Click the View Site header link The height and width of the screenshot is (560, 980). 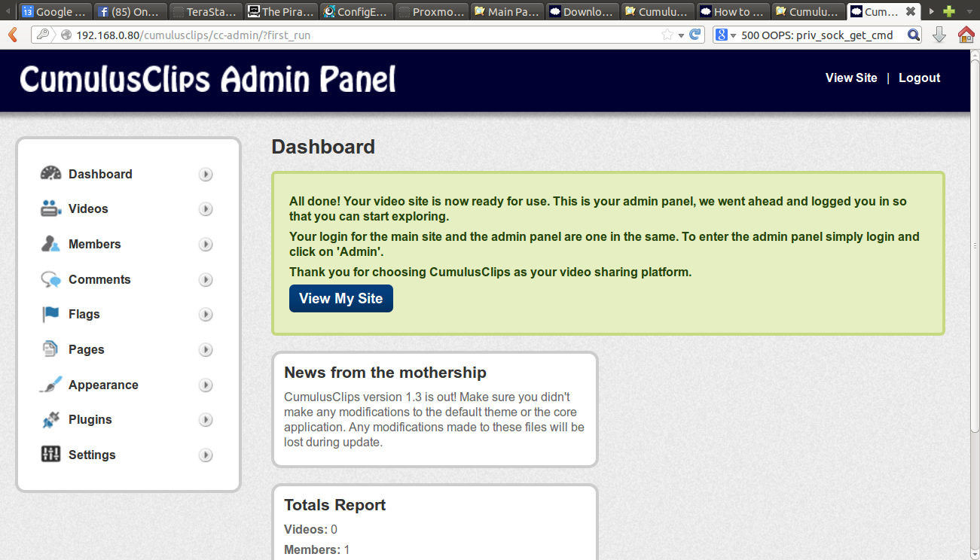pyautogui.click(x=850, y=78)
